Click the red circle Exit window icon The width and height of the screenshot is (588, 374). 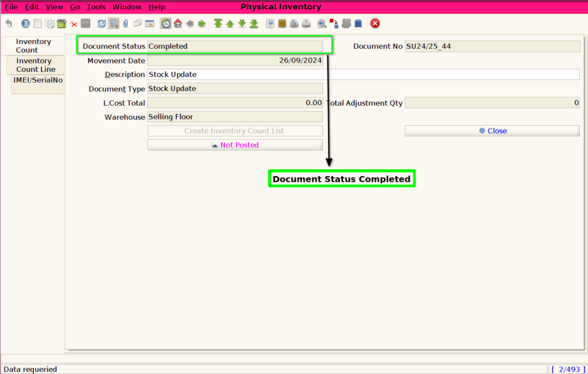(x=374, y=24)
